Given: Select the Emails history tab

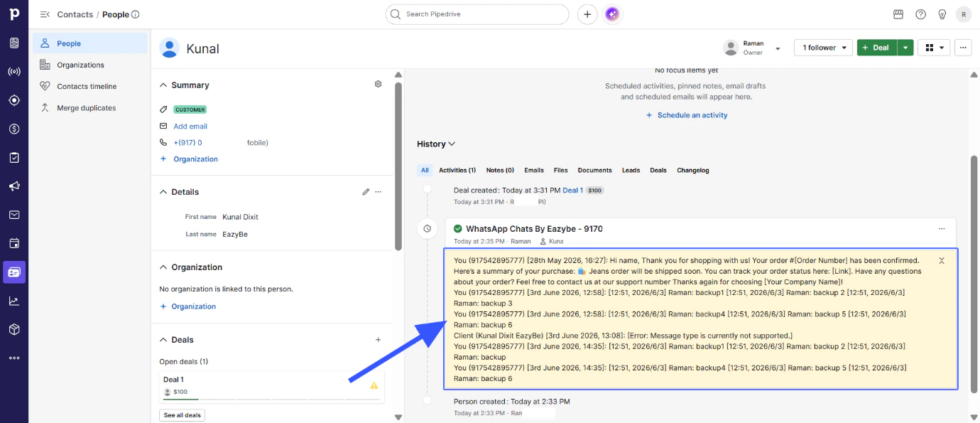Looking at the screenshot, I should point(534,170).
